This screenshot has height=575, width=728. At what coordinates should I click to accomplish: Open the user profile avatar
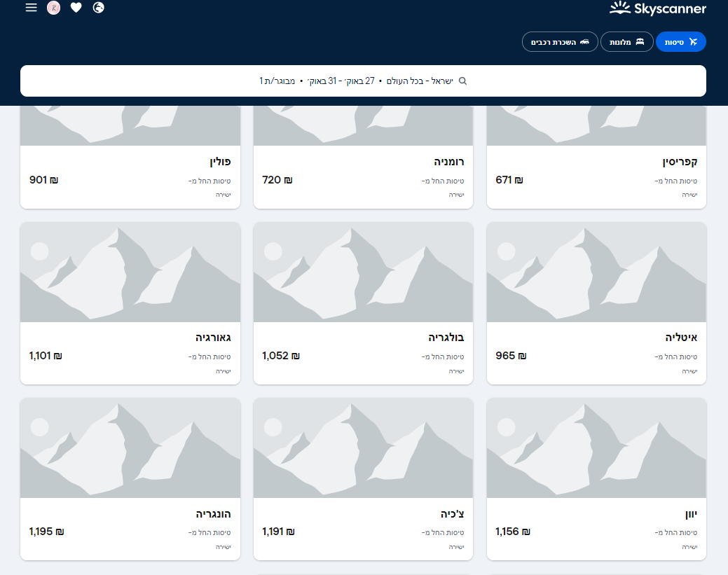53,8
